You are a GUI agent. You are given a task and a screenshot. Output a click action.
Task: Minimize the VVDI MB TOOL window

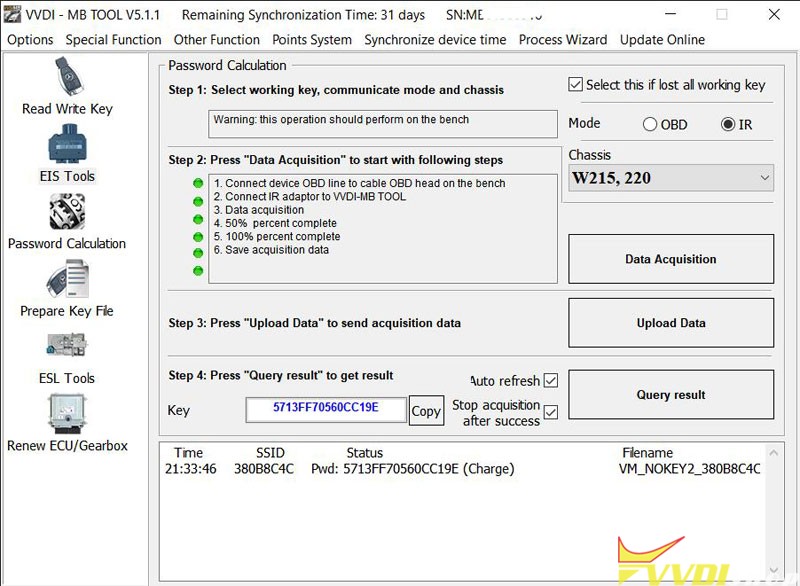[x=670, y=14]
